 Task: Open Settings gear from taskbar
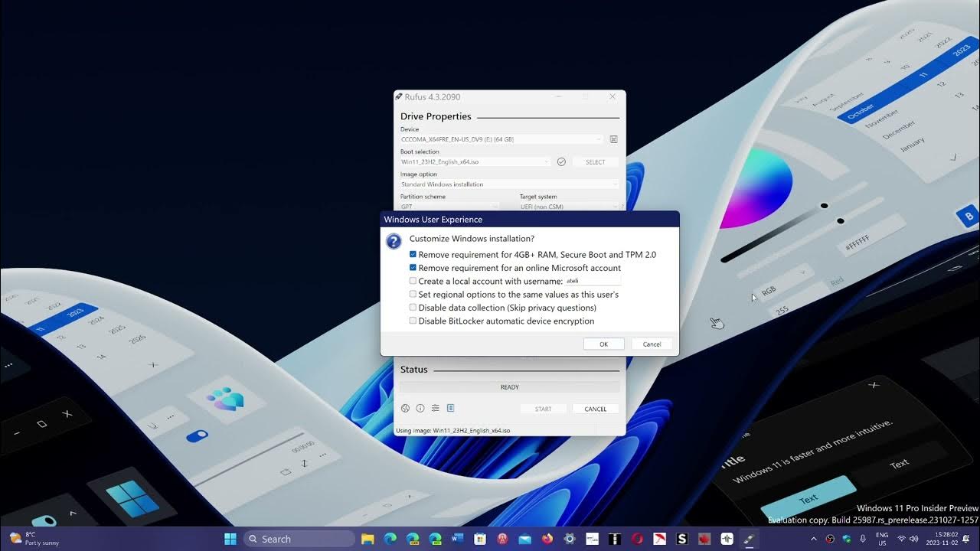click(569, 539)
